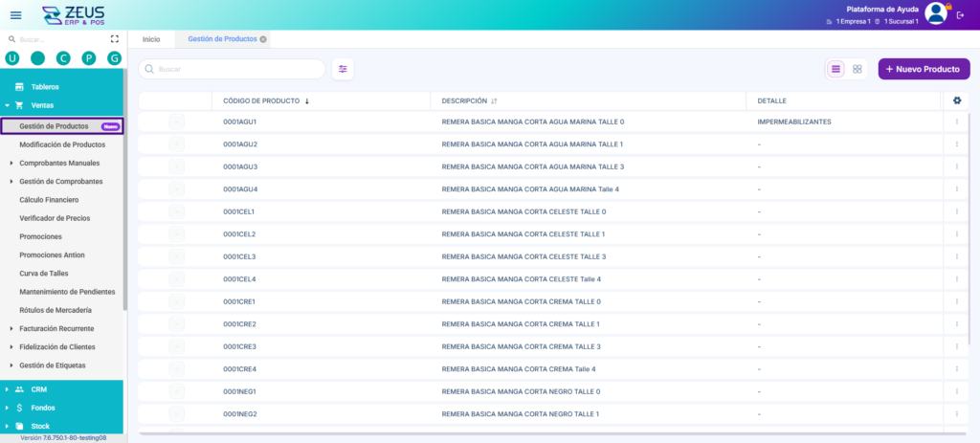980x443 pixels.
Task: Switch to grid view layout
Action: (x=857, y=69)
